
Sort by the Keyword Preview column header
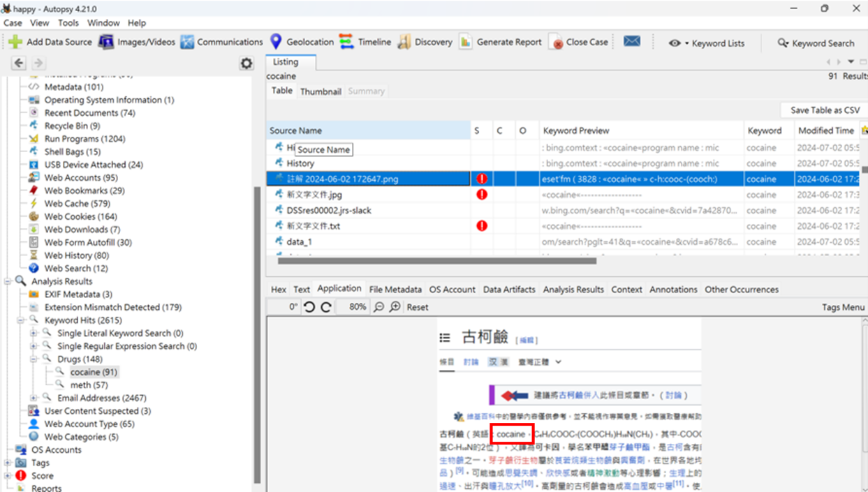point(641,131)
